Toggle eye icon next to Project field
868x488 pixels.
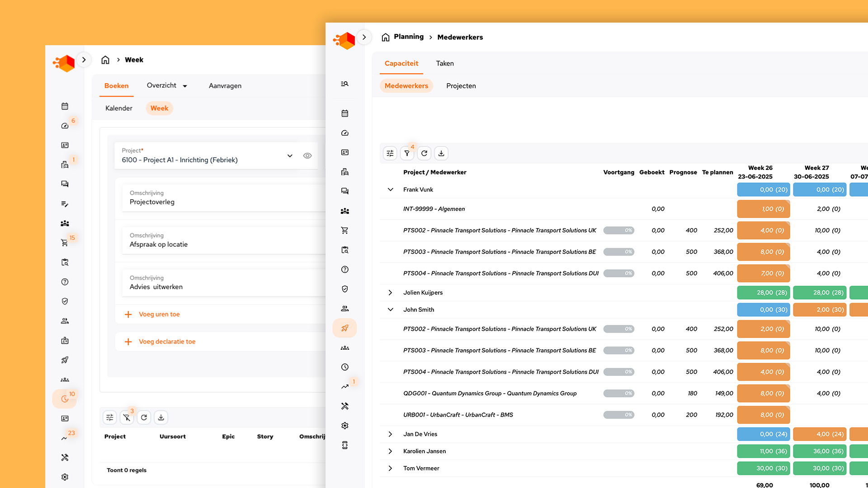point(307,156)
